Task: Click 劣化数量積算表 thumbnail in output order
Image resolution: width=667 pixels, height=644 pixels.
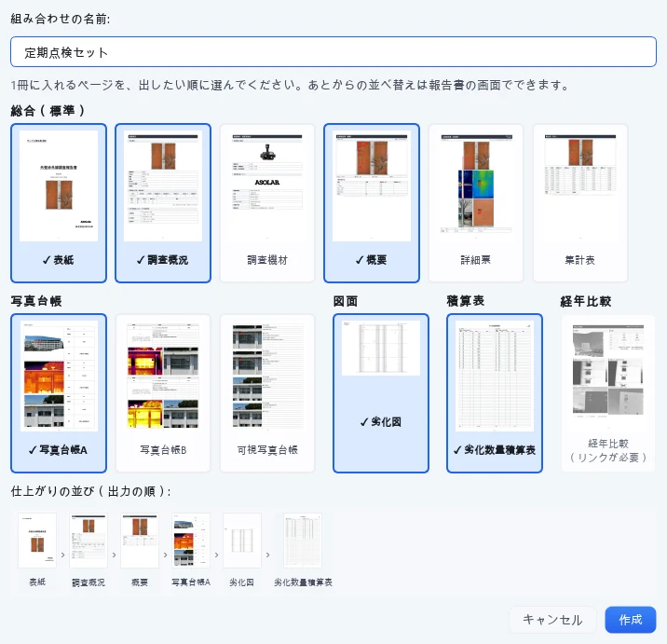Action: pos(303,541)
